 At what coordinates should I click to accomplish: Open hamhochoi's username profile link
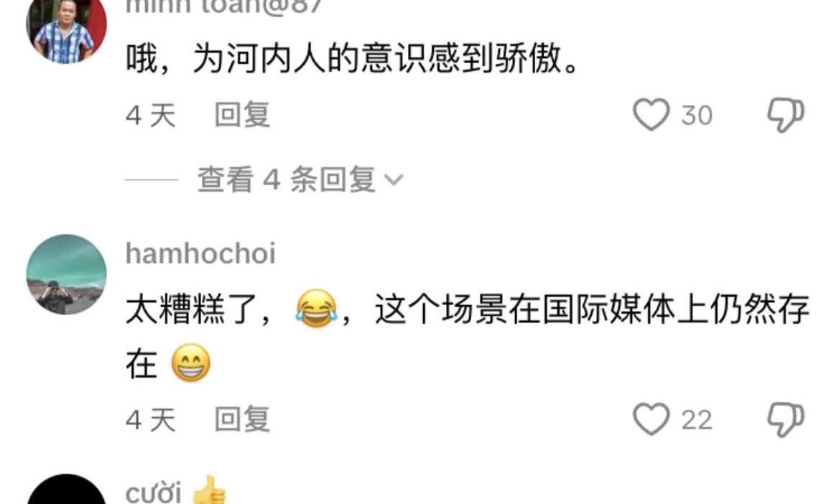200,253
